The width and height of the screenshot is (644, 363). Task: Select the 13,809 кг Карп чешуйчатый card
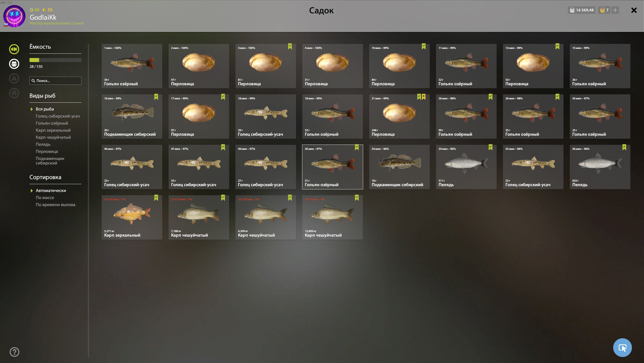[x=332, y=217]
